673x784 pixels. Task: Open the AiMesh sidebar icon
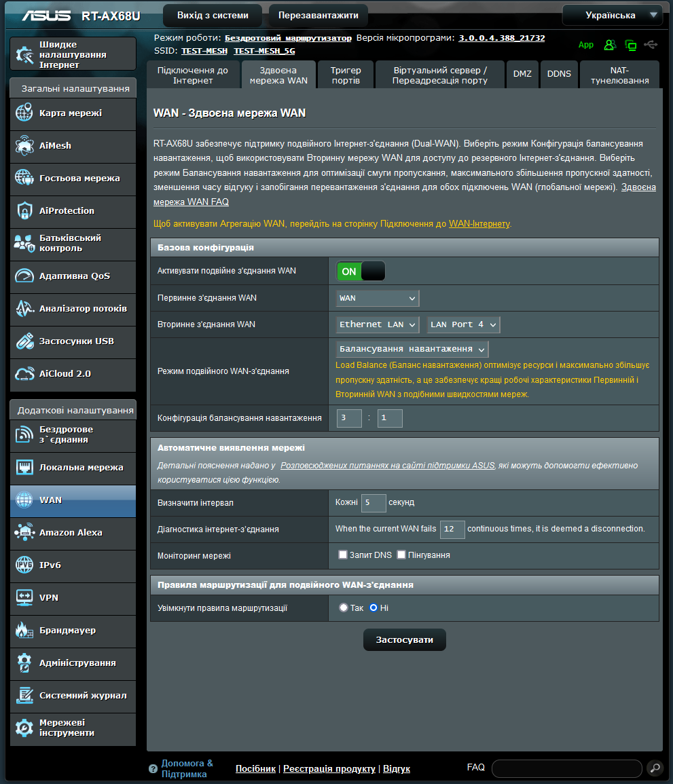24,146
